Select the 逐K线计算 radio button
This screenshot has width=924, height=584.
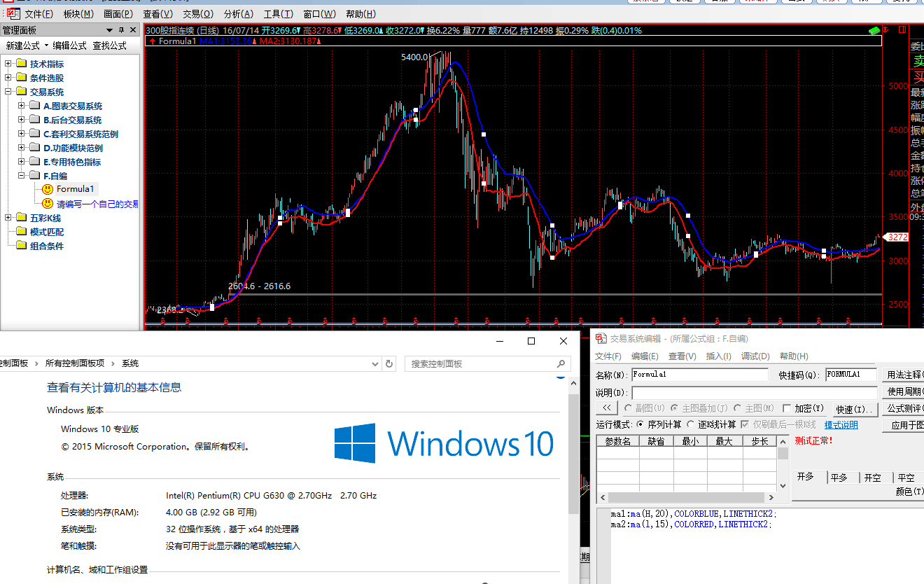[691, 425]
